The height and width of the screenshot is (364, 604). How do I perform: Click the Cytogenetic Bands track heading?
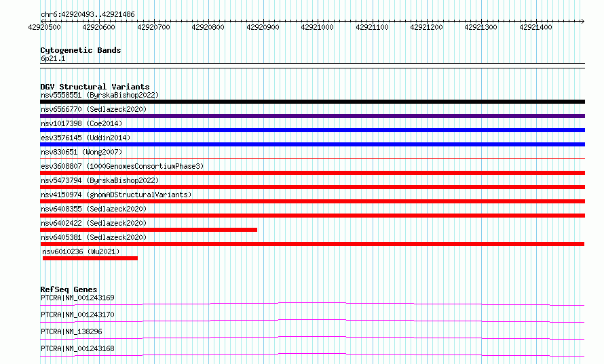[81, 50]
